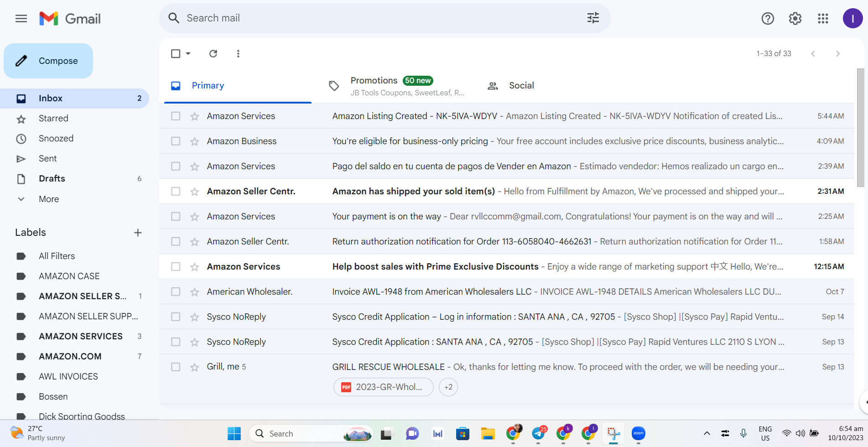The height and width of the screenshot is (447, 868).
Task: Star the Amazon Business email
Action: (x=195, y=141)
